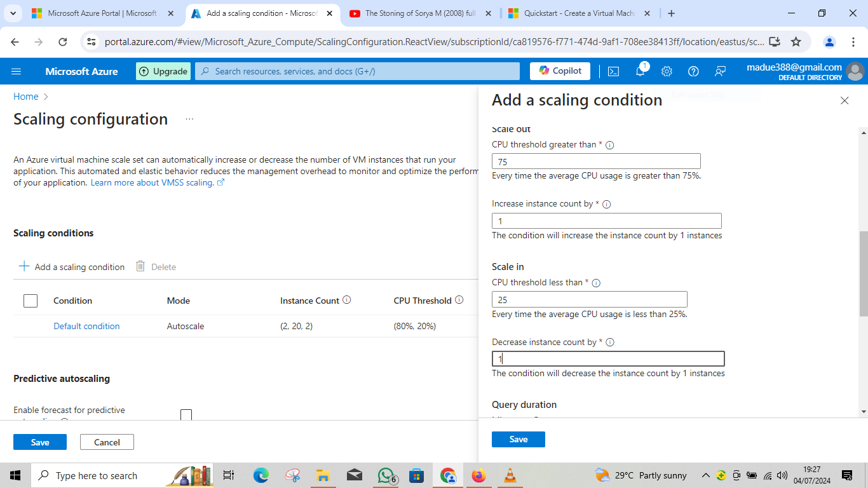Cancel the Scaling configuration changes
The height and width of the screenshot is (488, 868).
click(107, 442)
